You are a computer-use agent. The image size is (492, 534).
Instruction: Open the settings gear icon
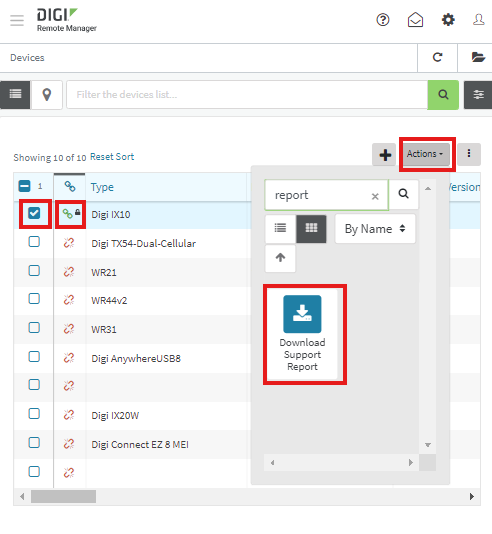(448, 20)
